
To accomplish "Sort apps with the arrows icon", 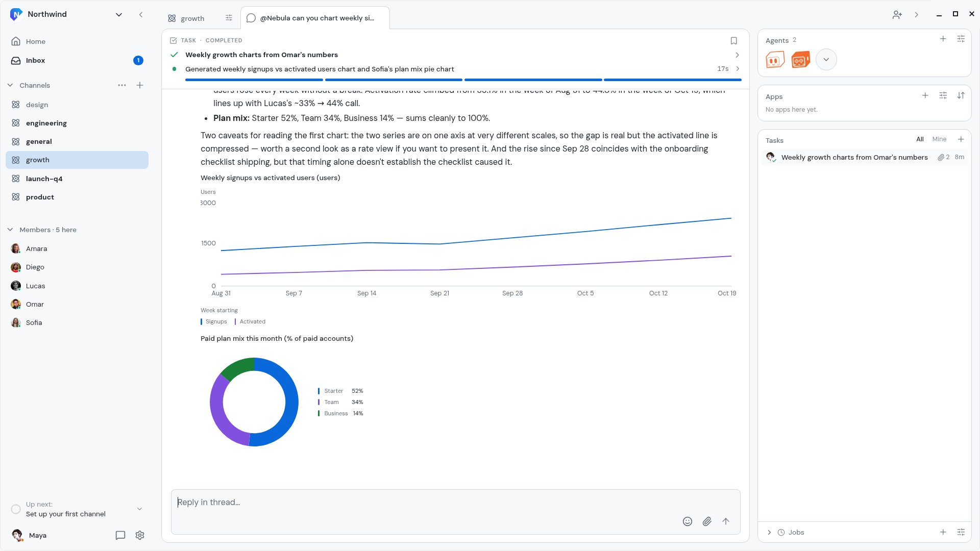I will click(961, 95).
